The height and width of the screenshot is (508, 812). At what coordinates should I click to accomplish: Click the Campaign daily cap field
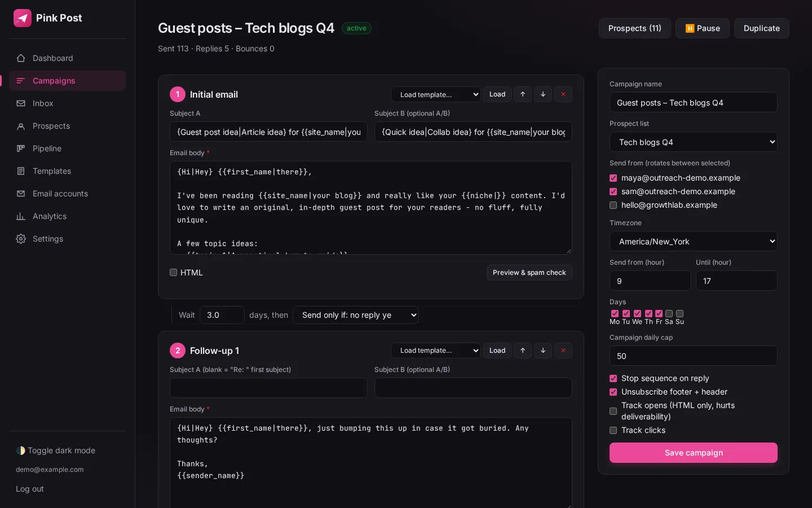[694, 356]
